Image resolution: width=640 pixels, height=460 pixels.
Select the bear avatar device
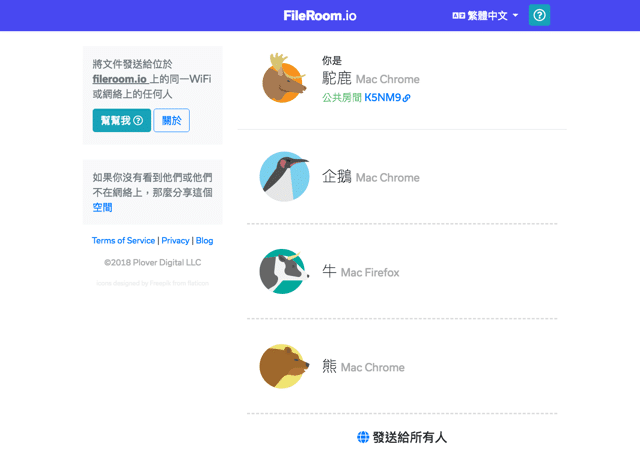(x=284, y=366)
